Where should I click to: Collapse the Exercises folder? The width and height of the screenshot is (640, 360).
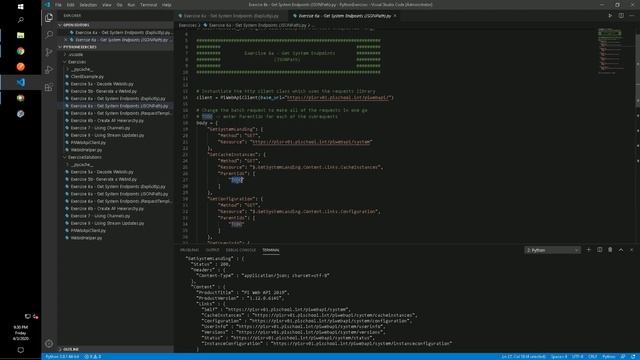click(77, 62)
